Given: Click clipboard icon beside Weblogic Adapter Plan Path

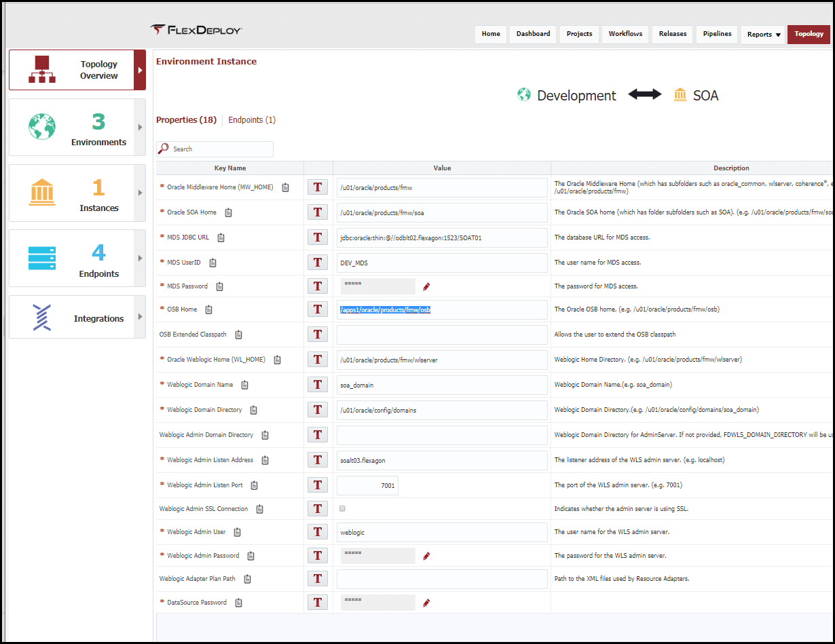Looking at the screenshot, I should point(247,579).
